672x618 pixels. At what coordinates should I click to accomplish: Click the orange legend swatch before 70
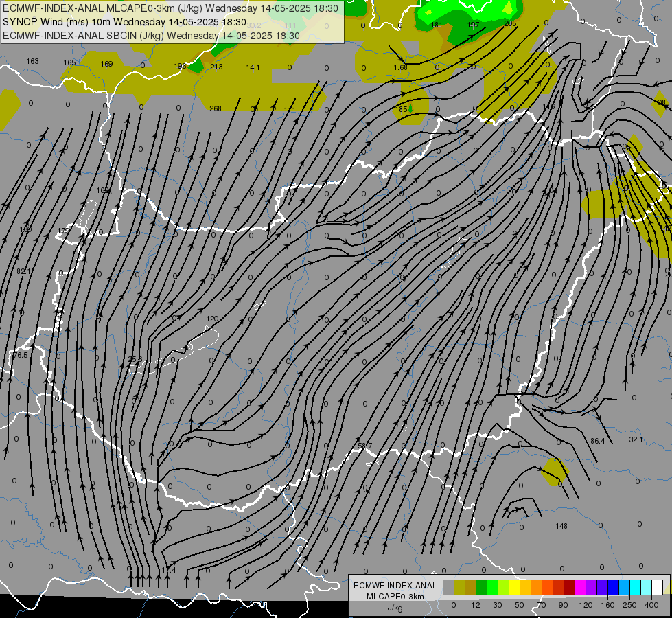click(x=537, y=587)
